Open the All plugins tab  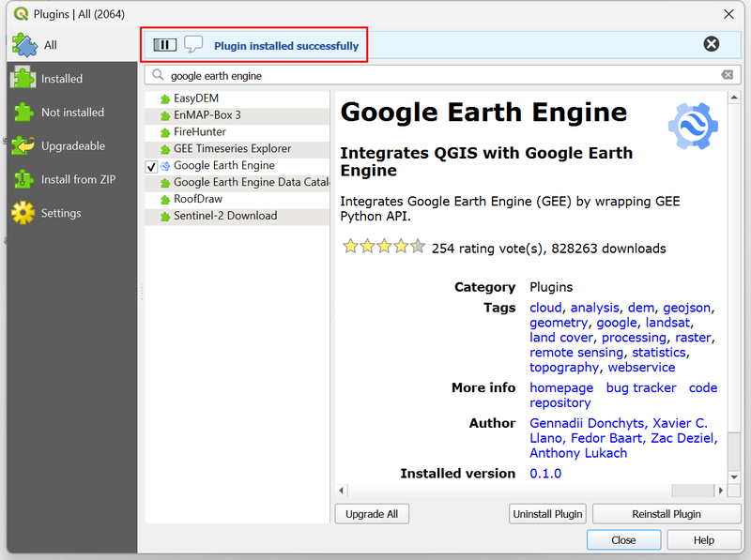tap(72, 45)
